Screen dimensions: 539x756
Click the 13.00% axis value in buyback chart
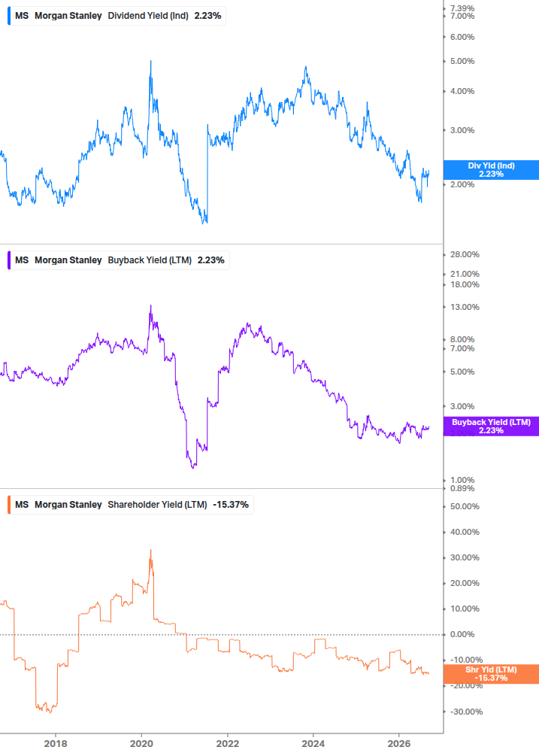coord(465,307)
